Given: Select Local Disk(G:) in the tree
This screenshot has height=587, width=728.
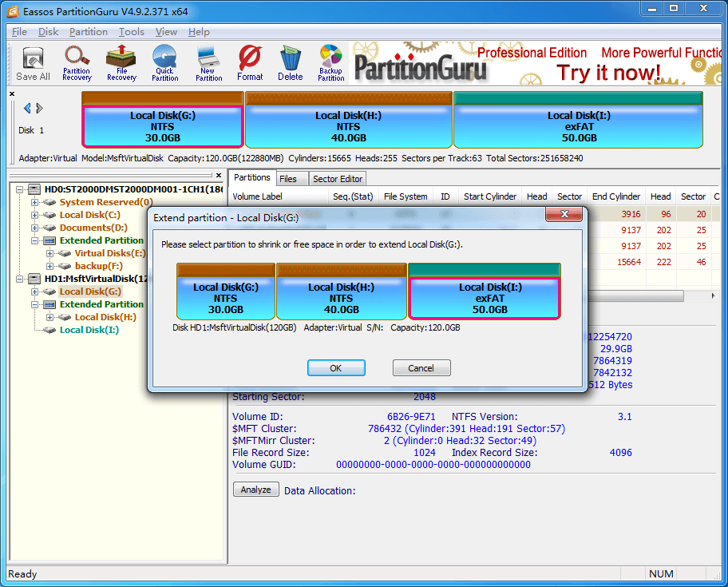Looking at the screenshot, I should 90,292.
